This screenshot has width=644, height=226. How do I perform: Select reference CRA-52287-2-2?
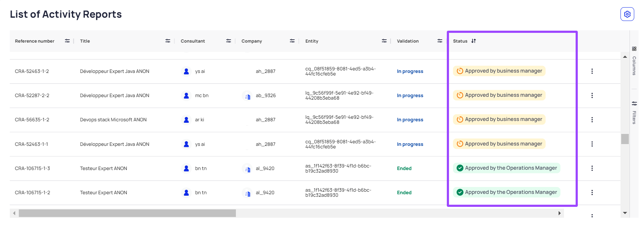point(32,95)
